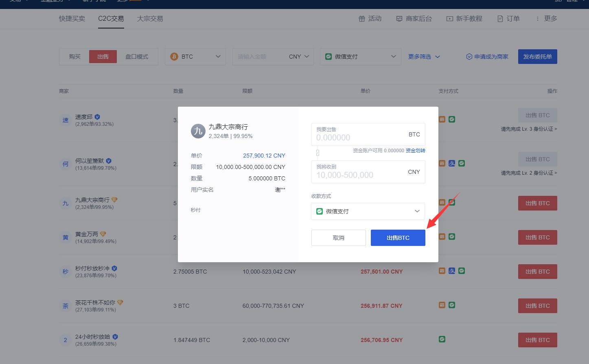Click the 活动 (activity) gift icon

(x=362, y=18)
